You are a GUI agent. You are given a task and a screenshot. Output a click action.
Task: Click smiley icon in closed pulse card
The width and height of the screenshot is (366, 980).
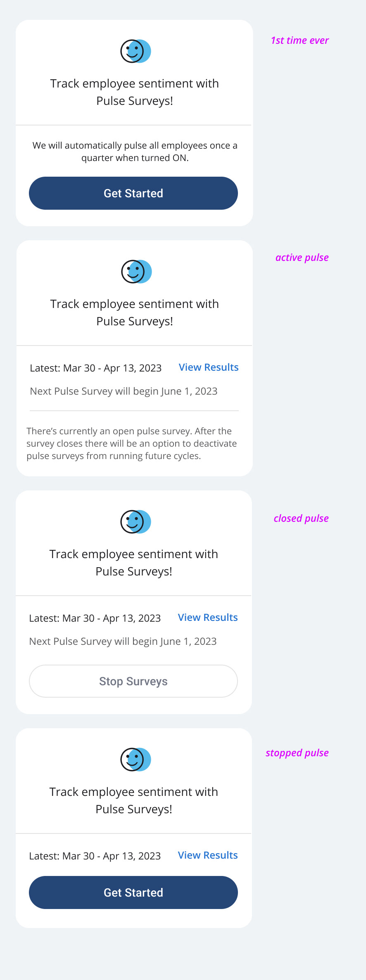(135, 522)
